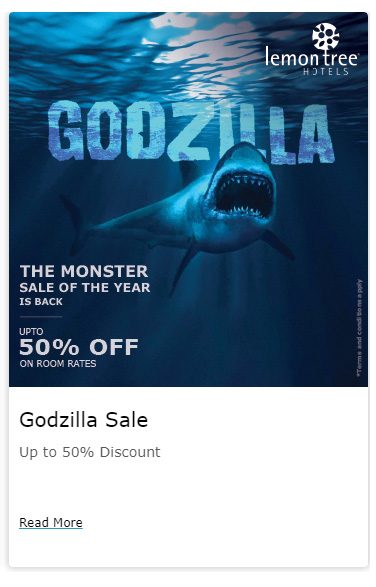Click the lemon tree wordmark text

pos(312,58)
